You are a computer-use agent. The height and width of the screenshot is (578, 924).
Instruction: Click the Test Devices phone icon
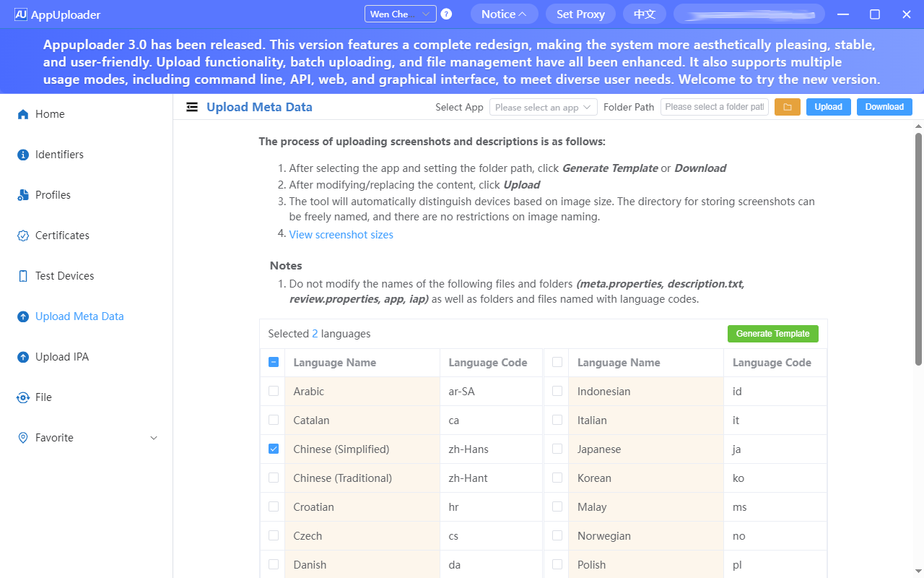[23, 276]
